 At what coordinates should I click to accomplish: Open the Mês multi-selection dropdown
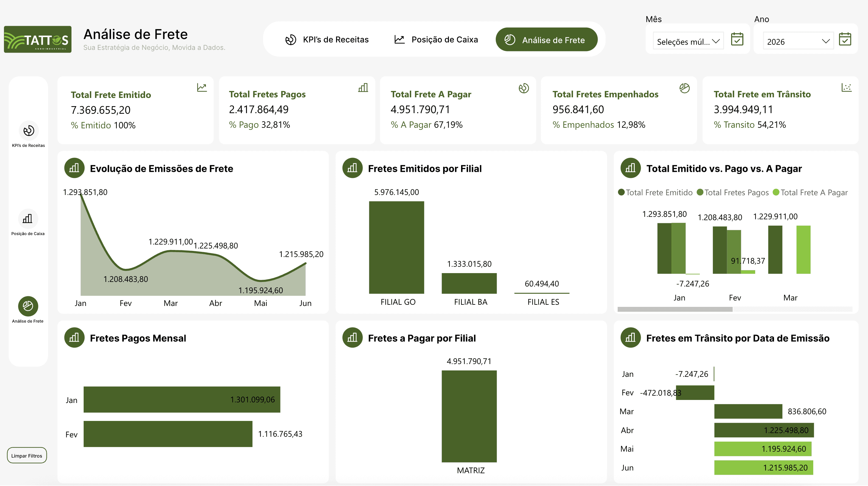(x=688, y=41)
